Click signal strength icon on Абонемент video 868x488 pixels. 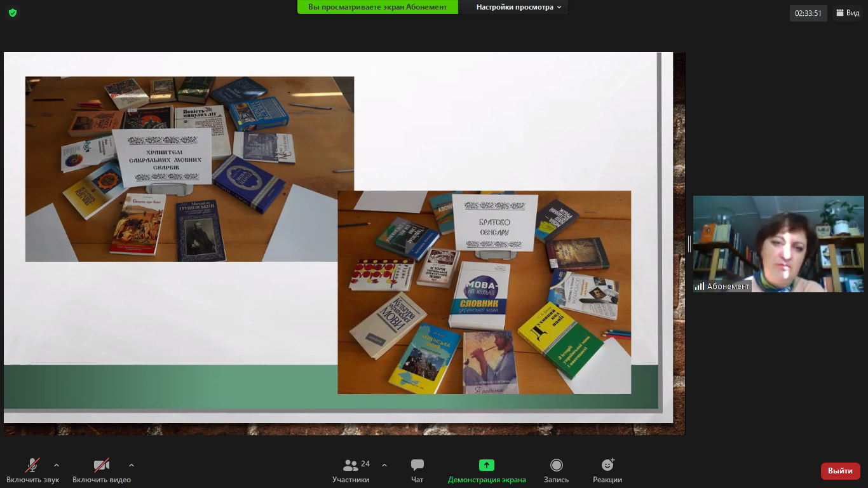pos(700,287)
